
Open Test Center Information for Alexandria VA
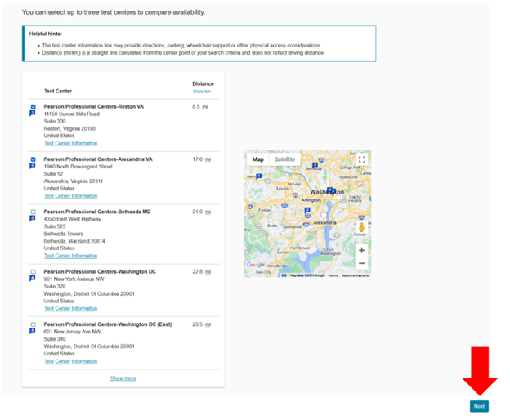(x=71, y=196)
